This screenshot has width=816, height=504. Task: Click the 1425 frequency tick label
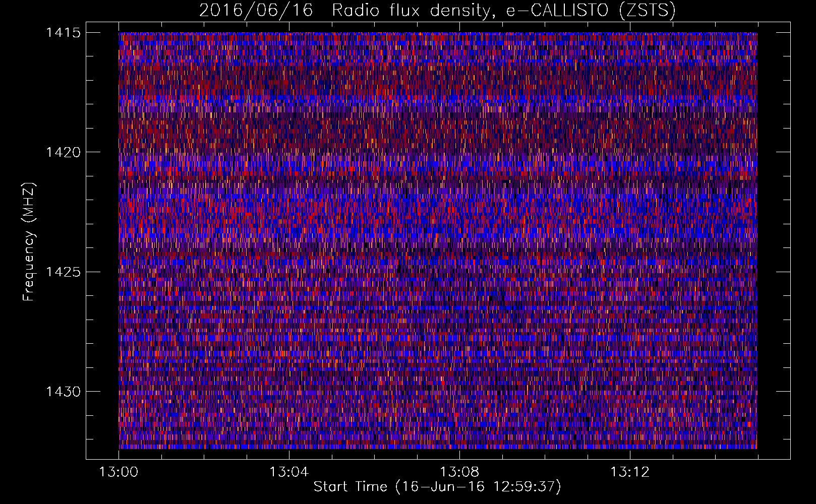click(x=63, y=272)
